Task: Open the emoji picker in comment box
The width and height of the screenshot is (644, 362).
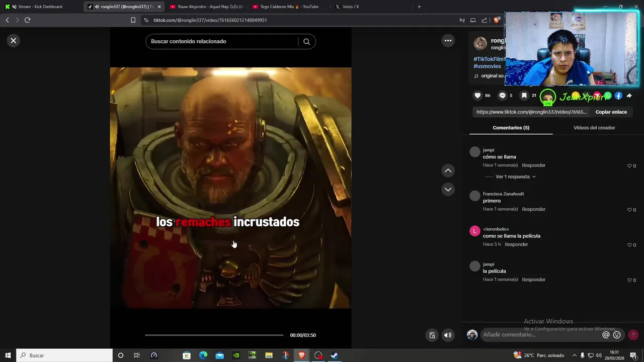Action: (x=617, y=335)
